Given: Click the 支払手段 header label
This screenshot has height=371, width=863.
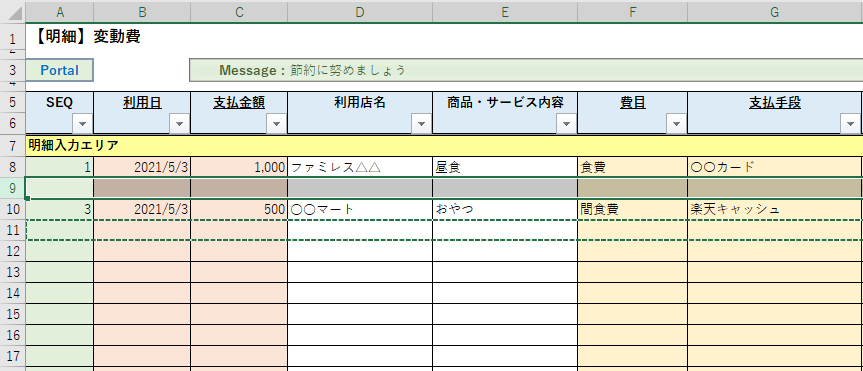Looking at the screenshot, I should pyautogui.click(x=774, y=102).
